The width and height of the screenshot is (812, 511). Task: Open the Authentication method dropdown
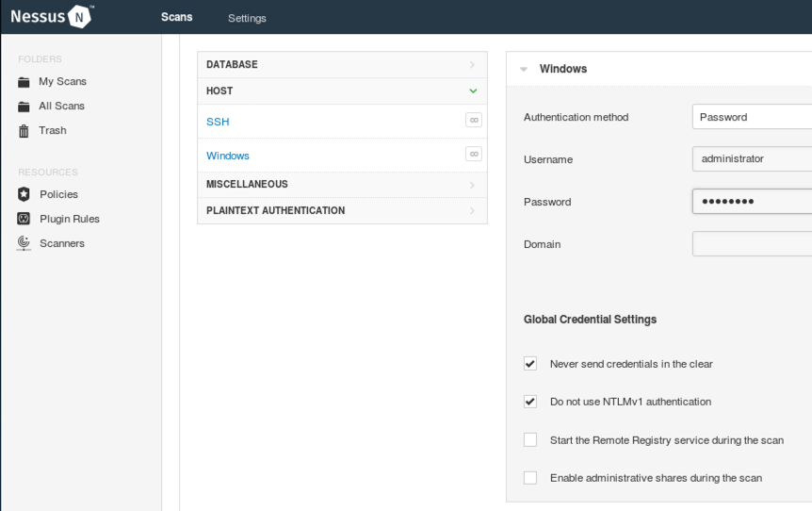click(x=752, y=117)
